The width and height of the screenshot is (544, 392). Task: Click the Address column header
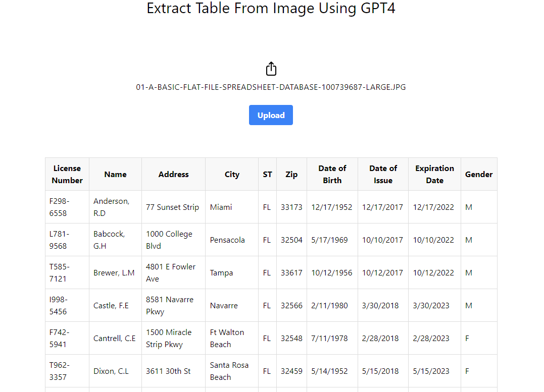click(173, 174)
